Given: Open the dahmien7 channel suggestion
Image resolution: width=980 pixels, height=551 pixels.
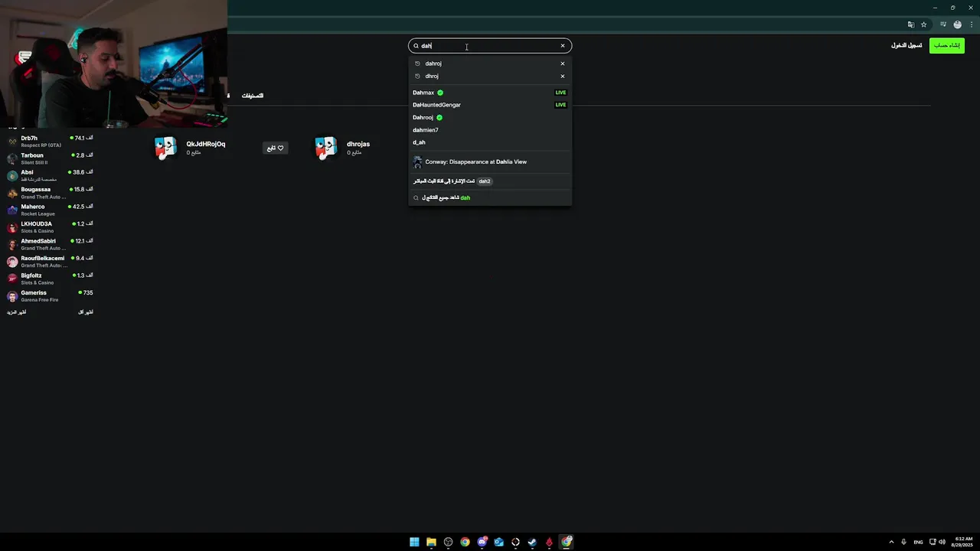Looking at the screenshot, I should 490,130.
